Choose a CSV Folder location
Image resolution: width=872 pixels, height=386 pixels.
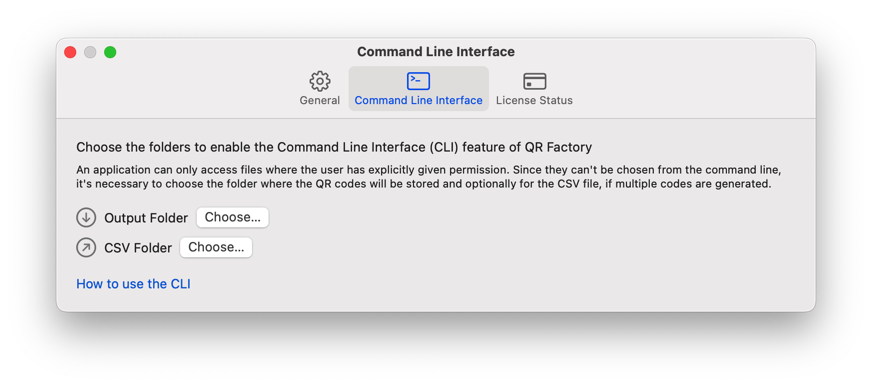point(216,248)
